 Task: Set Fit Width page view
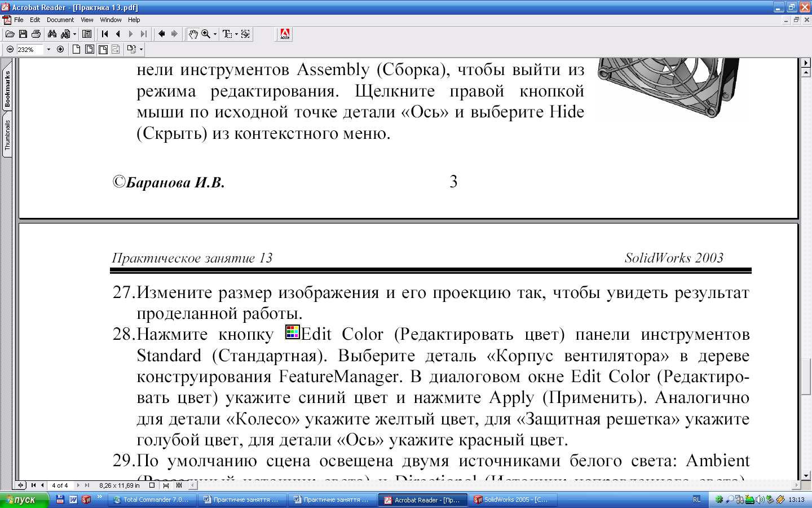pos(103,50)
